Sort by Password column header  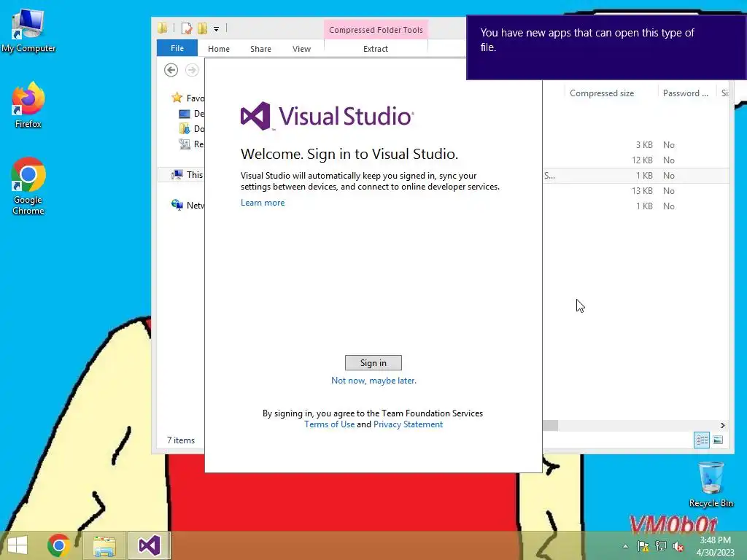click(x=686, y=93)
